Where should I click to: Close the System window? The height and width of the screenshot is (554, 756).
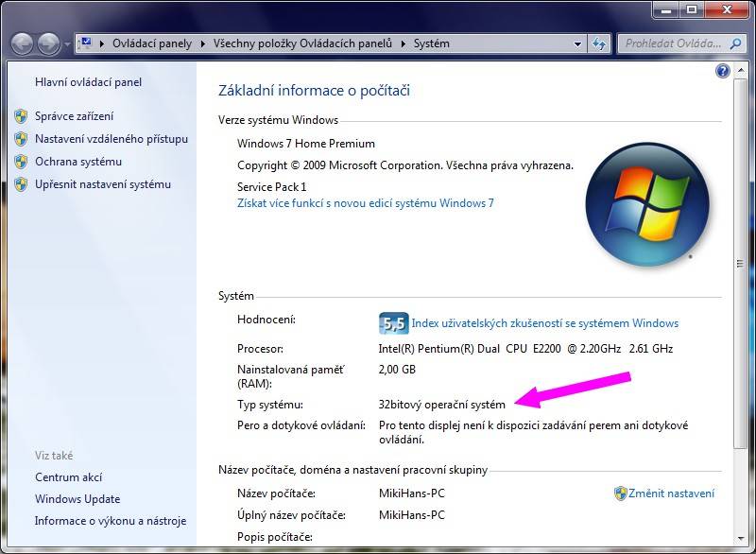727,9
